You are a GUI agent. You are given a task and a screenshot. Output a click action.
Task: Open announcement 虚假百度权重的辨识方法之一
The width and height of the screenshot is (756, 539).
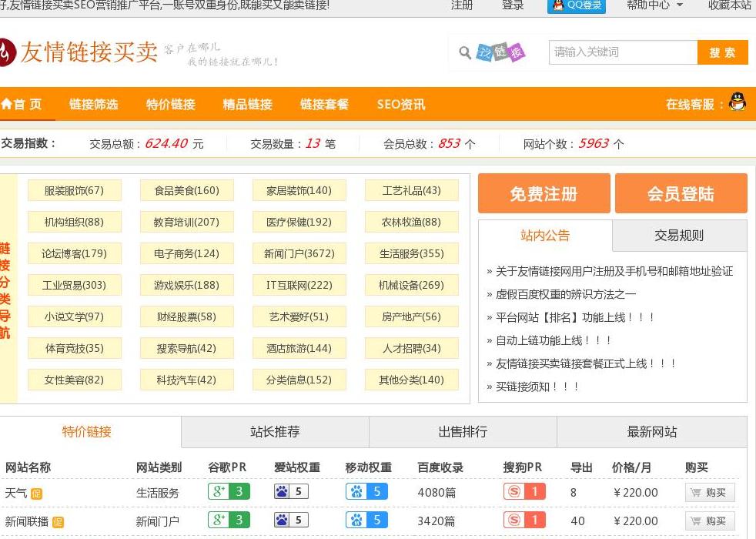click(x=566, y=294)
